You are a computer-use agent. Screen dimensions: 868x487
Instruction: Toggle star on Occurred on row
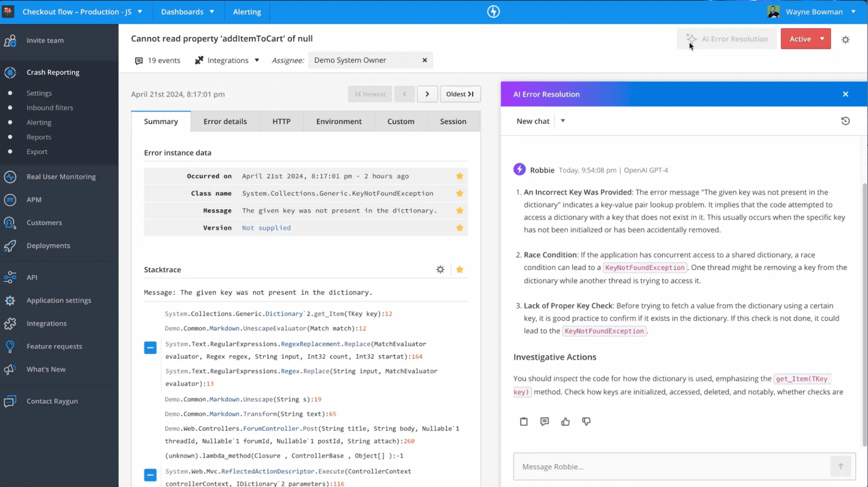click(x=459, y=176)
